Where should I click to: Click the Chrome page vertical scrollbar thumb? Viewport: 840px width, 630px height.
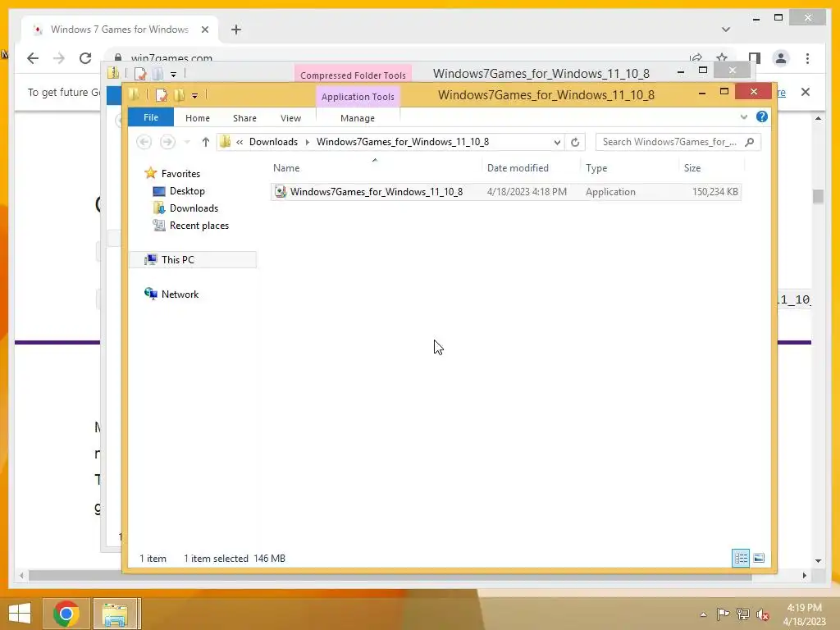[818, 197]
